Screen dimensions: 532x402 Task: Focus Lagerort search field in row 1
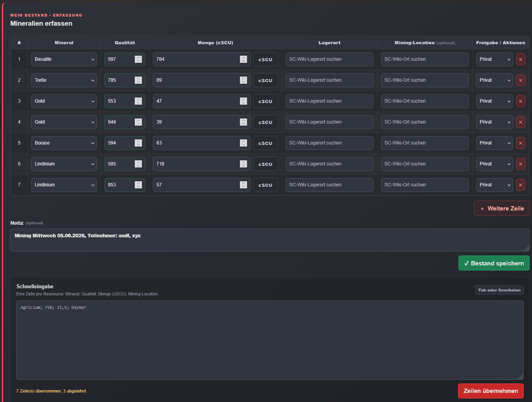pos(330,59)
